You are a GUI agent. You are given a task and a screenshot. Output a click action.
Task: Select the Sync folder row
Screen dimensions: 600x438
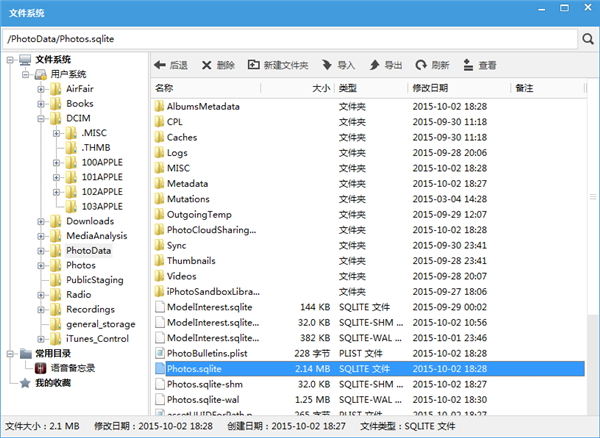tap(369, 246)
